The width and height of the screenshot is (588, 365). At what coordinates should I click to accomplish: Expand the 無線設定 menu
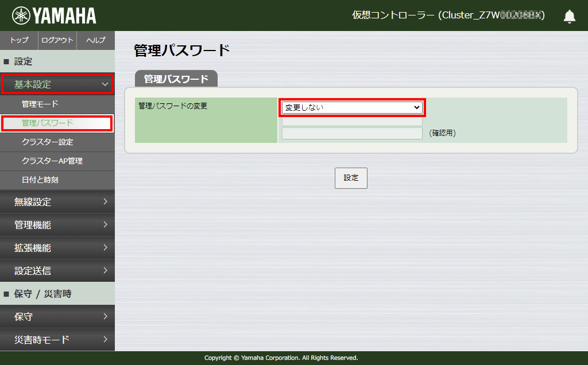57,202
